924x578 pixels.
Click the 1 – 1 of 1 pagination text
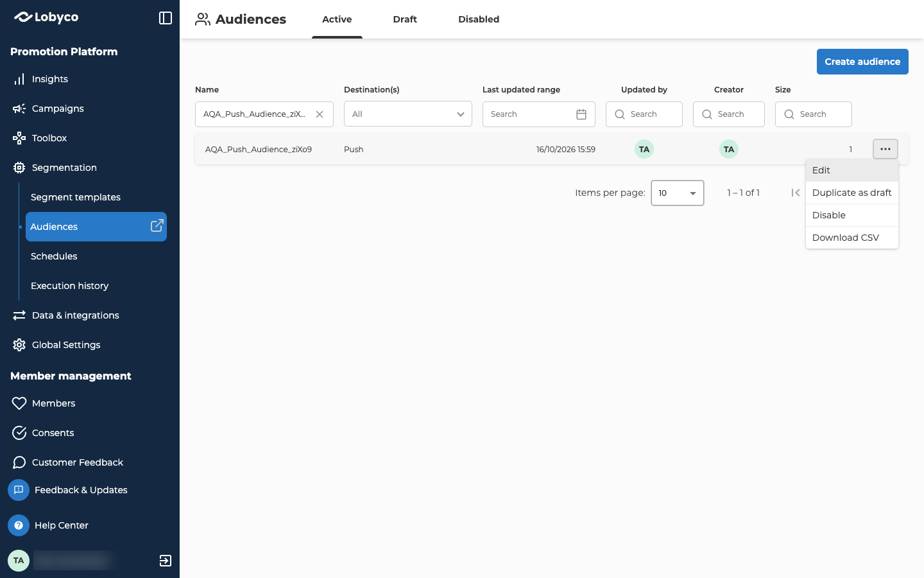click(744, 193)
